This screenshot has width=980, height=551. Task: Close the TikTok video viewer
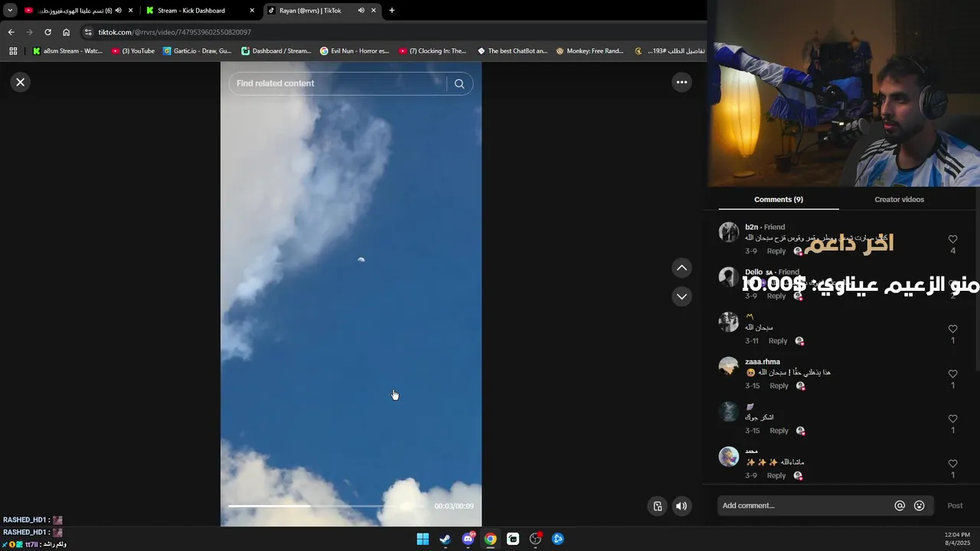click(x=21, y=82)
